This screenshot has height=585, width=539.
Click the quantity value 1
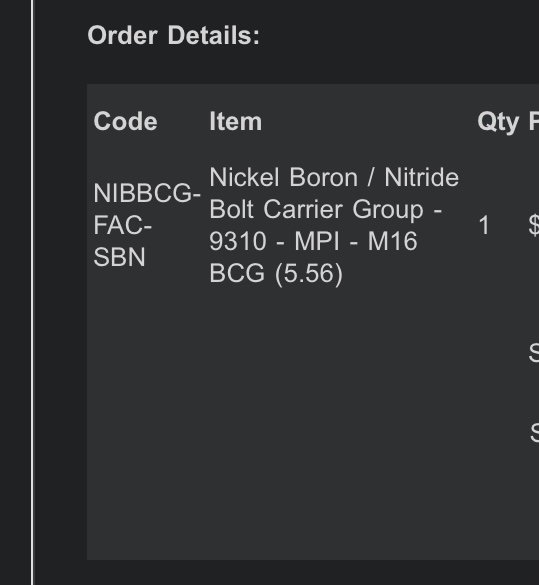[x=484, y=225]
